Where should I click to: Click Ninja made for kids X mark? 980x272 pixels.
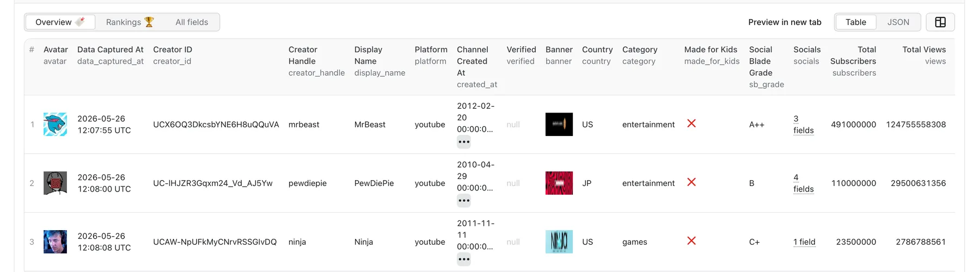(x=691, y=241)
